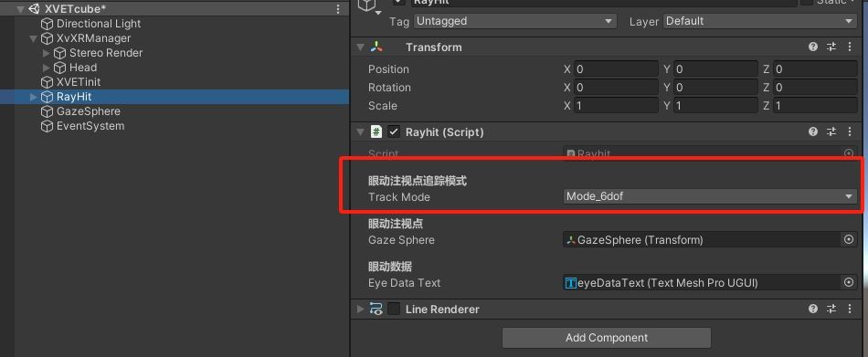The image size is (868, 357).
Task: Edit Rotation Z field
Action: click(815, 88)
